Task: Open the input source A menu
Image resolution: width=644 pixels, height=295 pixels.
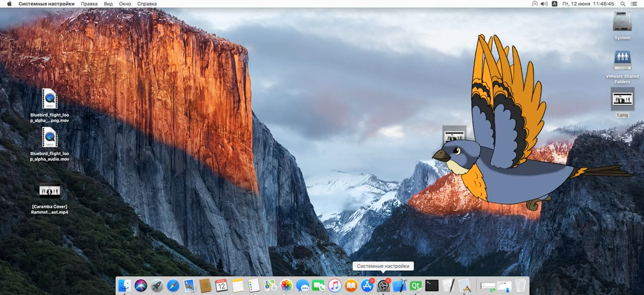Action: pos(554,4)
